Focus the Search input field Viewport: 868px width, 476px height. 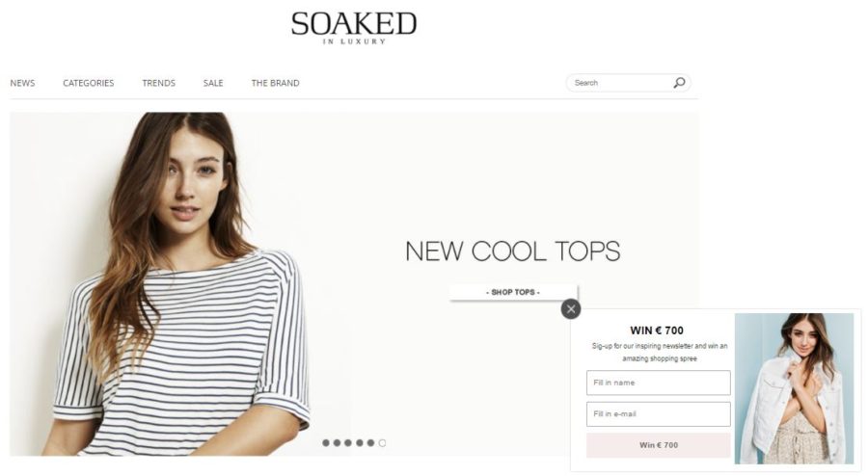pyautogui.click(x=620, y=83)
